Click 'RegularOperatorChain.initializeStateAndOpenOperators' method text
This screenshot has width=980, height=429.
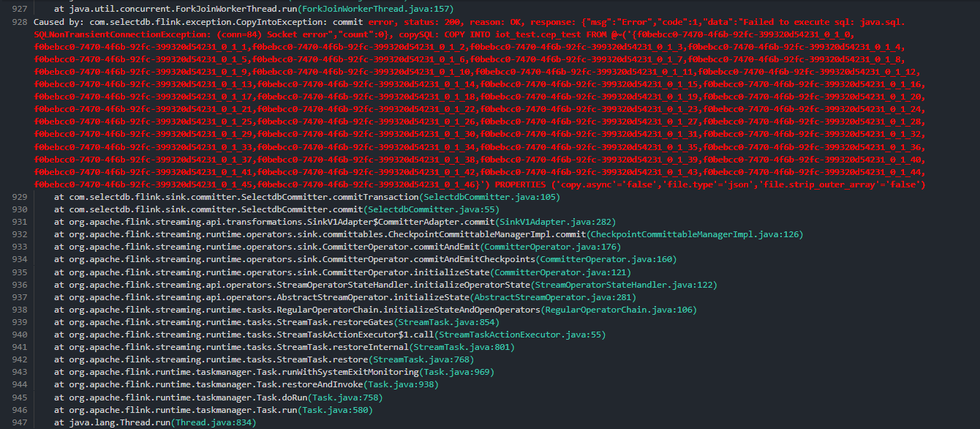tap(408, 310)
